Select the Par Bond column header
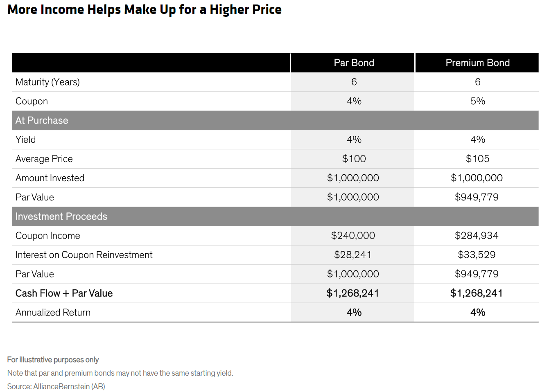 [x=354, y=63]
